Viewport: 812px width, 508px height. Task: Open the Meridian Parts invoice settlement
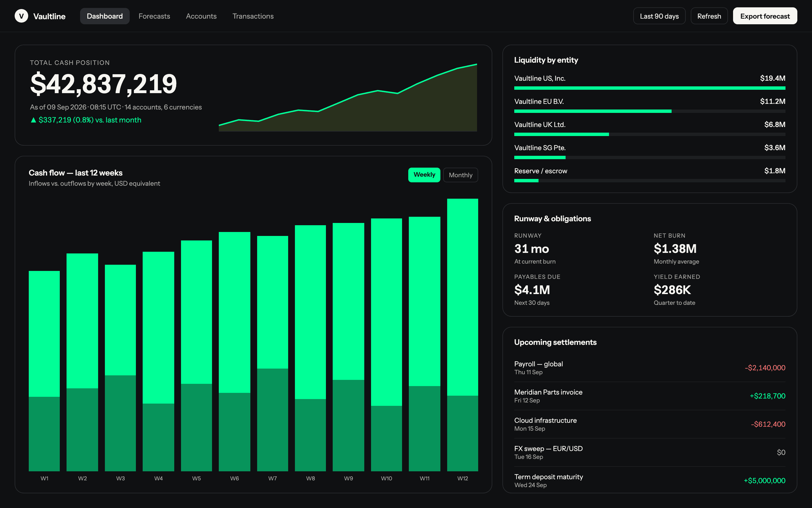650,396
